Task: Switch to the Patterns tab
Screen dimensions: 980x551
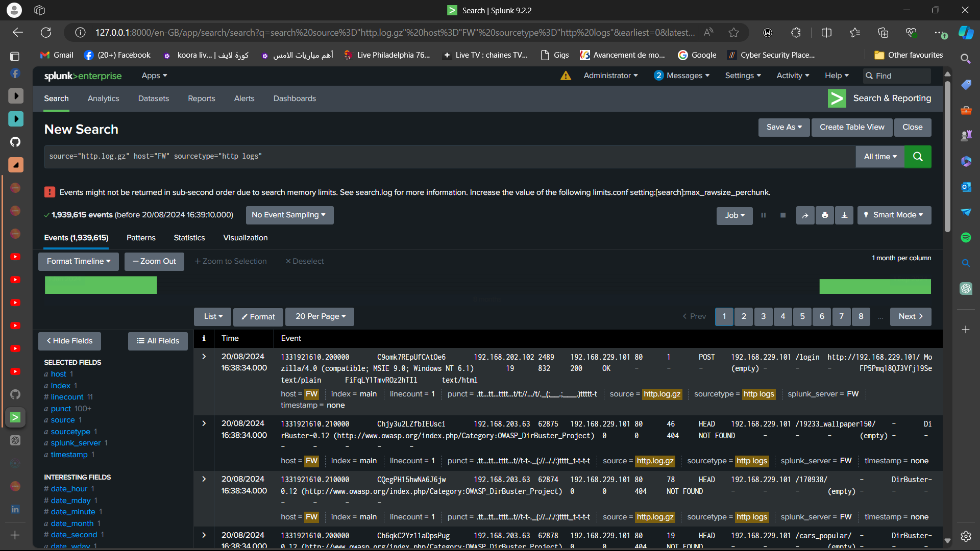Action: coord(141,238)
